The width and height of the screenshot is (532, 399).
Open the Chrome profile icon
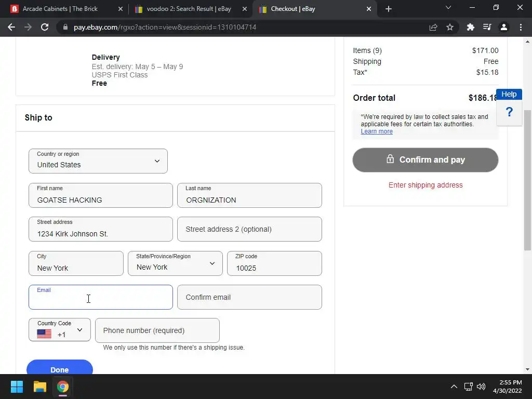(x=504, y=27)
